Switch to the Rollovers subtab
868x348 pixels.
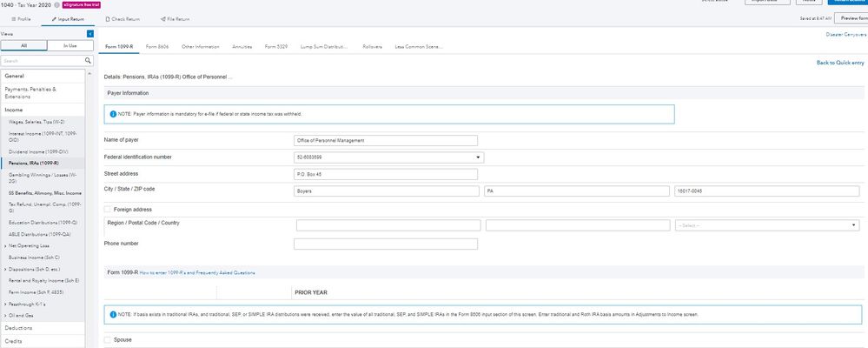372,47
